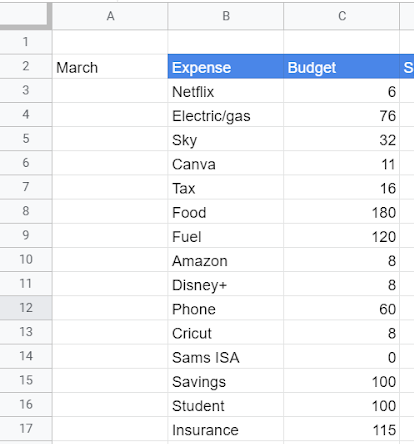The height and width of the screenshot is (444, 414).
Task: Select the Insurance budget value 115
Action: click(342, 429)
